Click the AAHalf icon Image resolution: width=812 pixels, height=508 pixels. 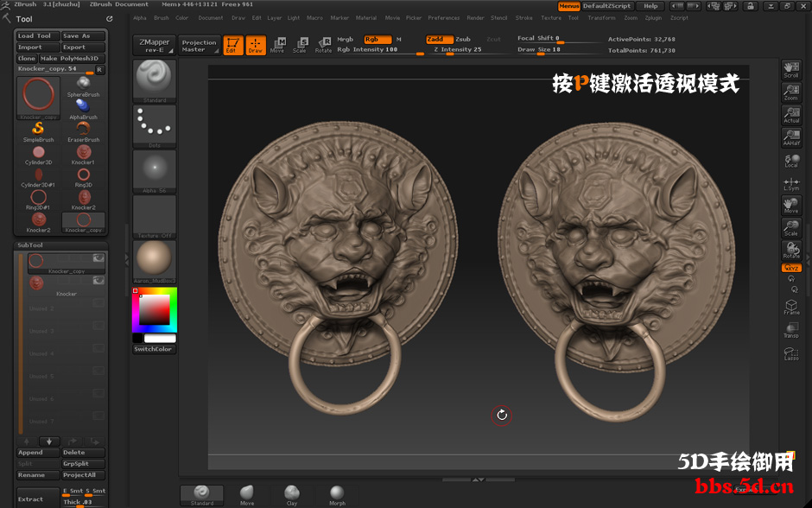tap(790, 137)
